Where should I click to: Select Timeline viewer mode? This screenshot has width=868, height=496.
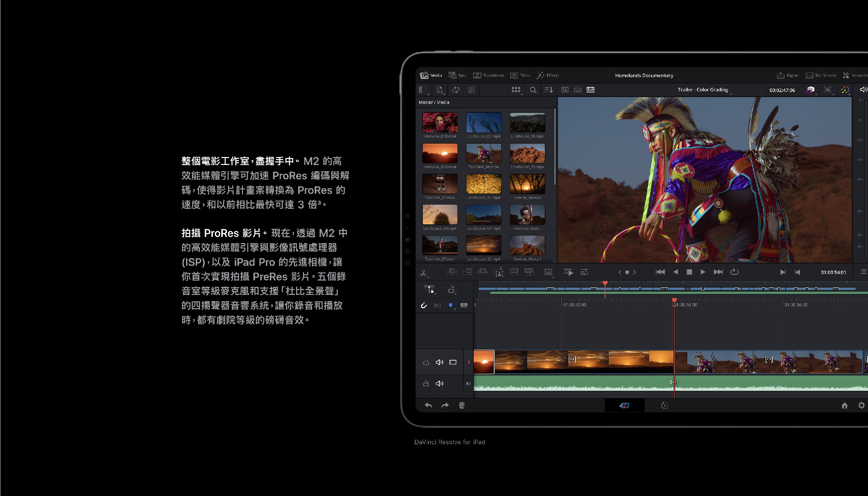pyautogui.click(x=590, y=90)
